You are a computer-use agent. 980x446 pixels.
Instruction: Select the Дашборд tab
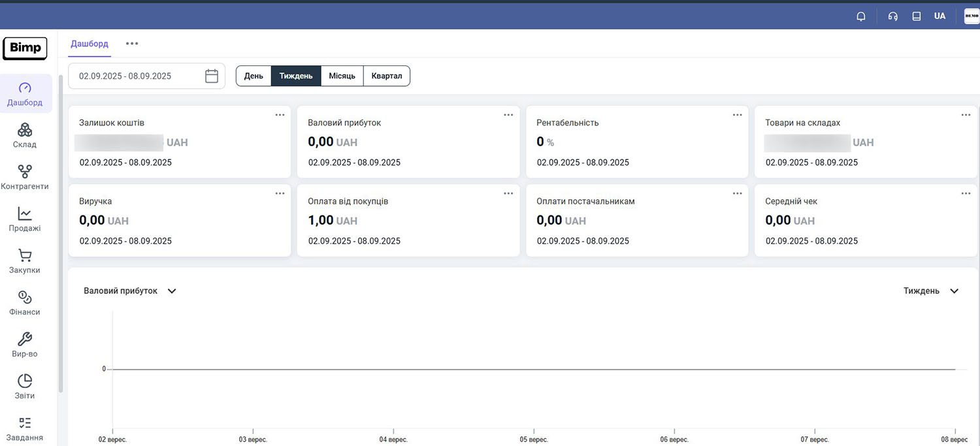click(90, 44)
